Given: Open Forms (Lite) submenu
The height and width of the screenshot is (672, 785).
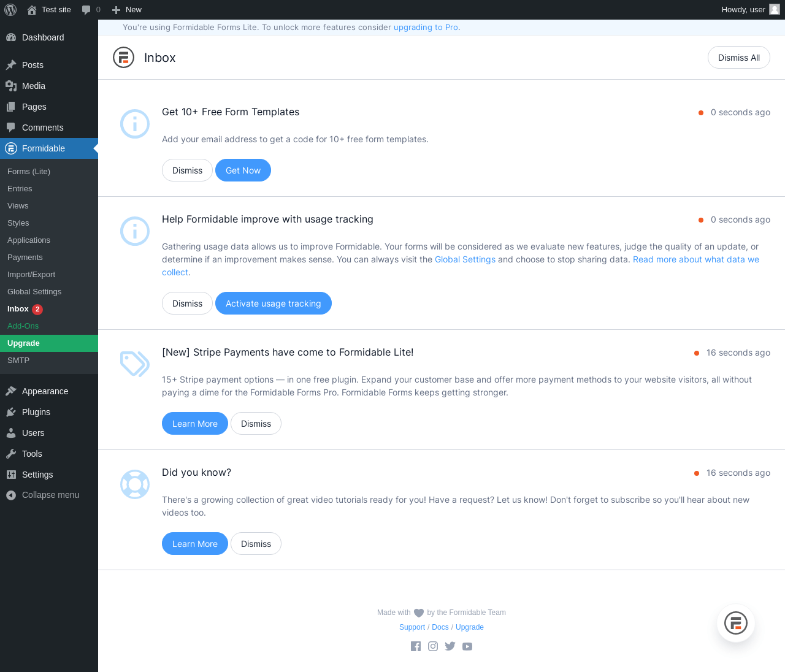Looking at the screenshot, I should point(49,172).
